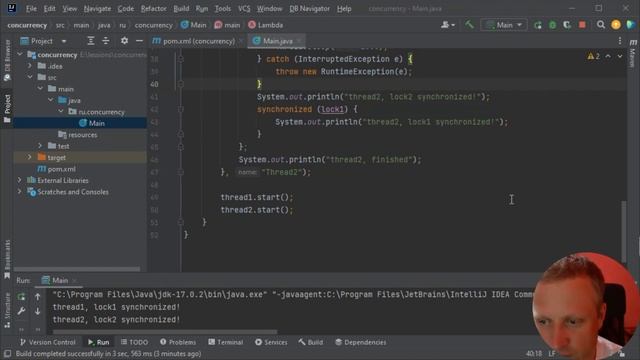This screenshot has height=360, width=640.
Task: Open the Services tool window
Action: pyautogui.click(x=271, y=342)
